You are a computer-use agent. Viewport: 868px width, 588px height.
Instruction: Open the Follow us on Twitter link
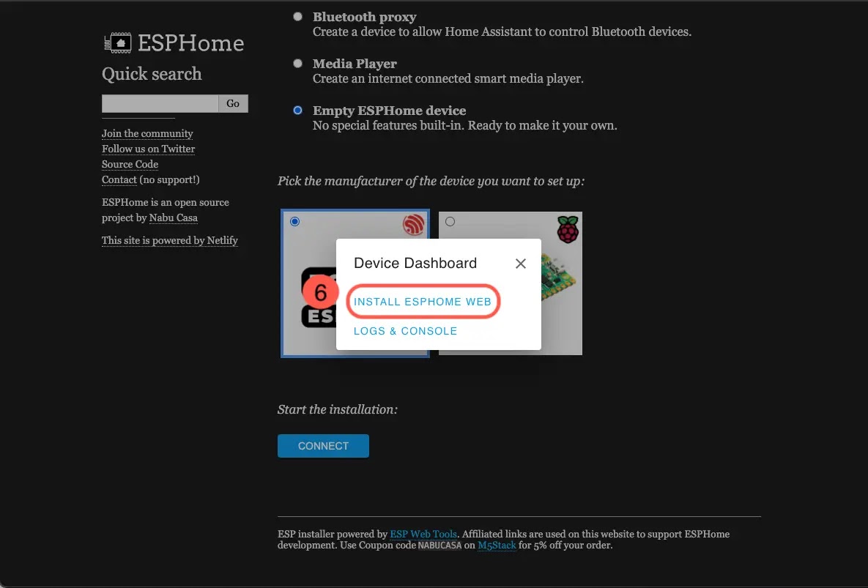[149, 149]
